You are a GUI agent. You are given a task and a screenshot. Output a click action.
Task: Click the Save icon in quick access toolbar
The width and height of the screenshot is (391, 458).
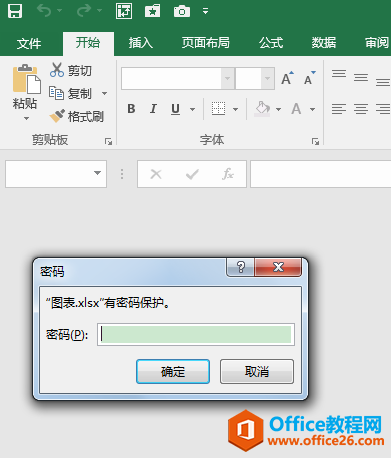click(15, 11)
